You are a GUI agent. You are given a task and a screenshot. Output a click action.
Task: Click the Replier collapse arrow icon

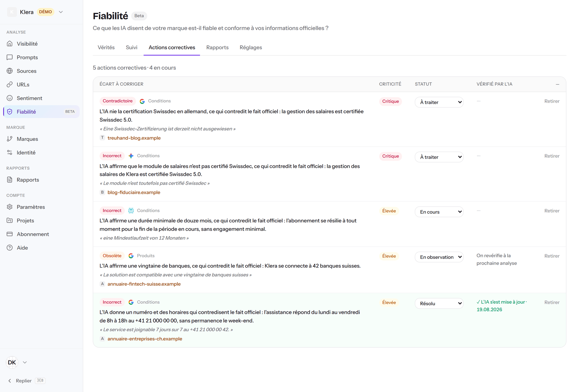point(10,381)
